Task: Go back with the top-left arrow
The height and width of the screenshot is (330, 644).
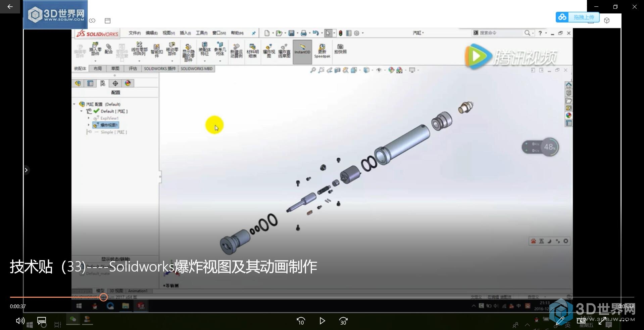Action: point(10,7)
